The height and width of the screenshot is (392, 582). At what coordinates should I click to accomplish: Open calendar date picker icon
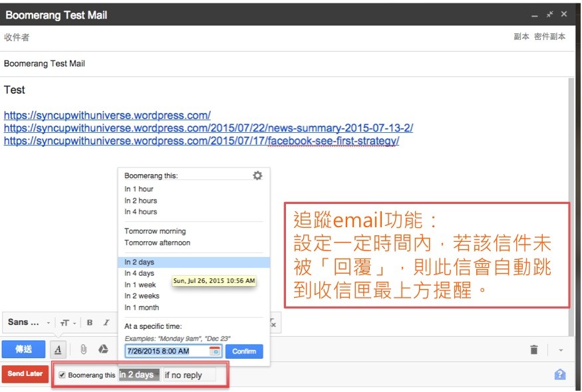[215, 351]
